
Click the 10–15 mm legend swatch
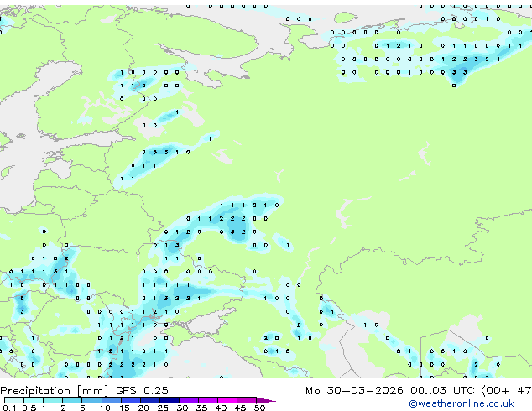tap(112, 400)
